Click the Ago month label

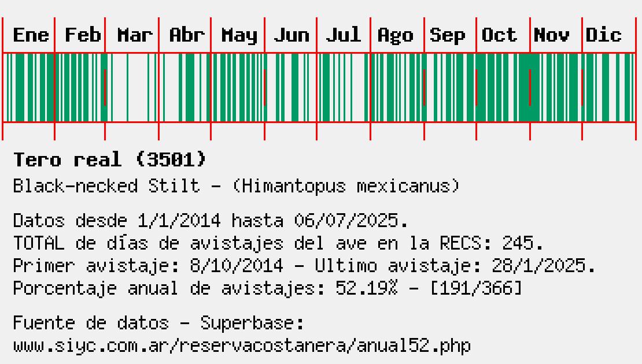395,36
